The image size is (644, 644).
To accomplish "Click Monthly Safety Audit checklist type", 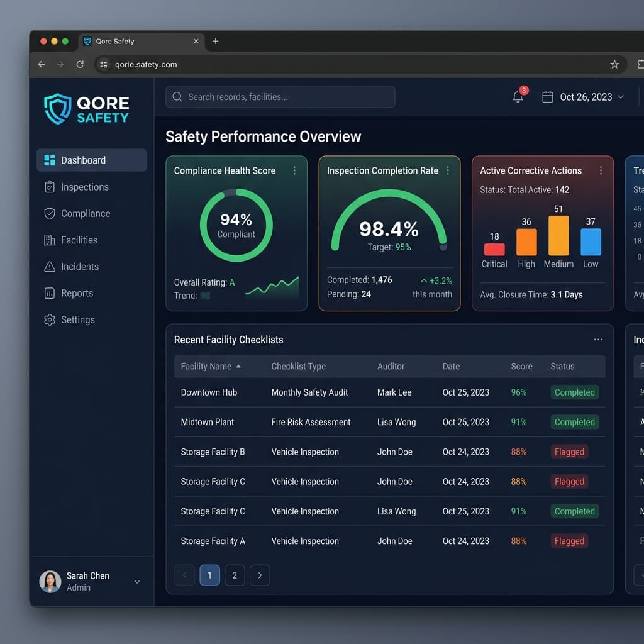I will (x=309, y=392).
